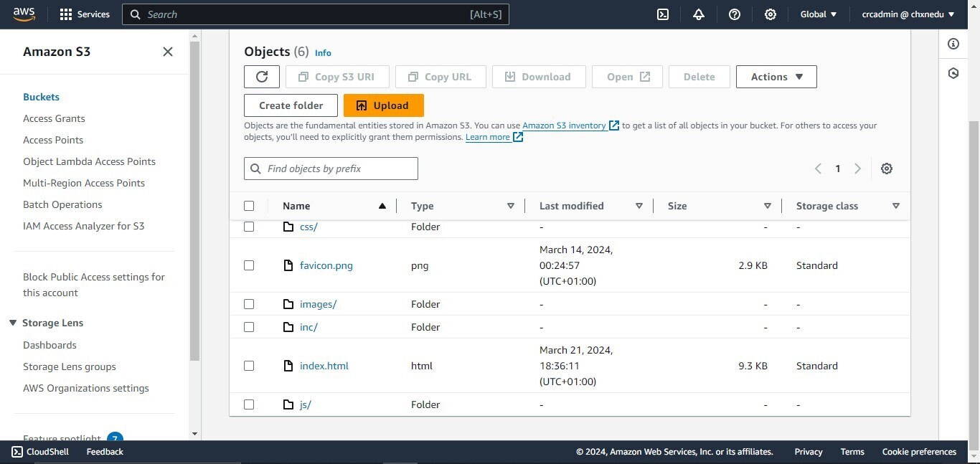Open the settings gear in top navigation
This screenshot has height=464, width=980.
[x=771, y=14]
